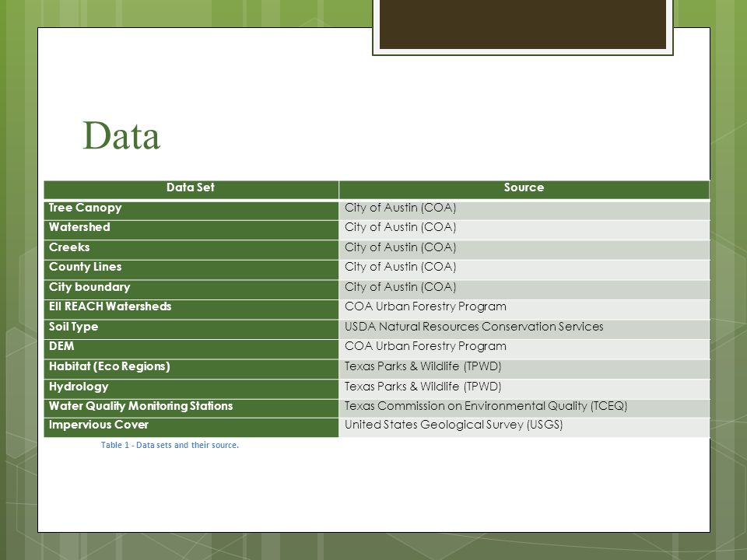Click the dark brown banner box
The width and height of the screenshot is (747, 560).
[523, 24]
